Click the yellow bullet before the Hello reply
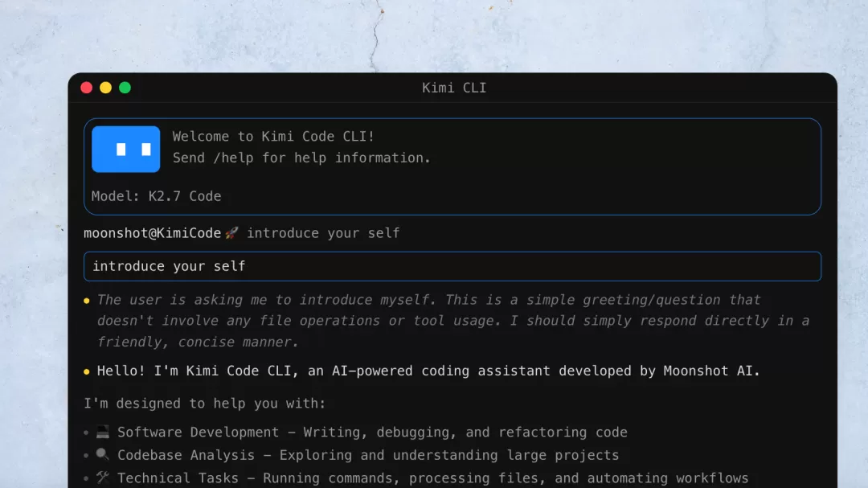This screenshot has height=488, width=868. click(86, 371)
